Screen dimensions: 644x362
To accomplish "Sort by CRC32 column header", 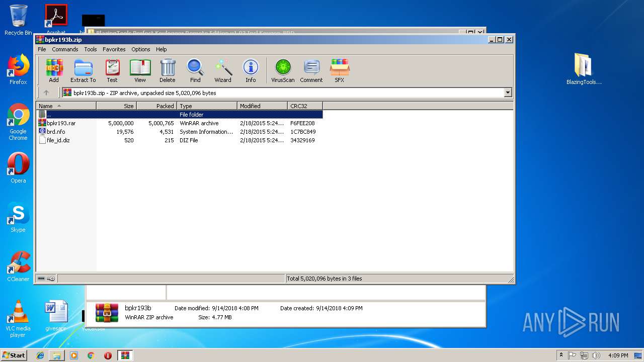I will [305, 106].
